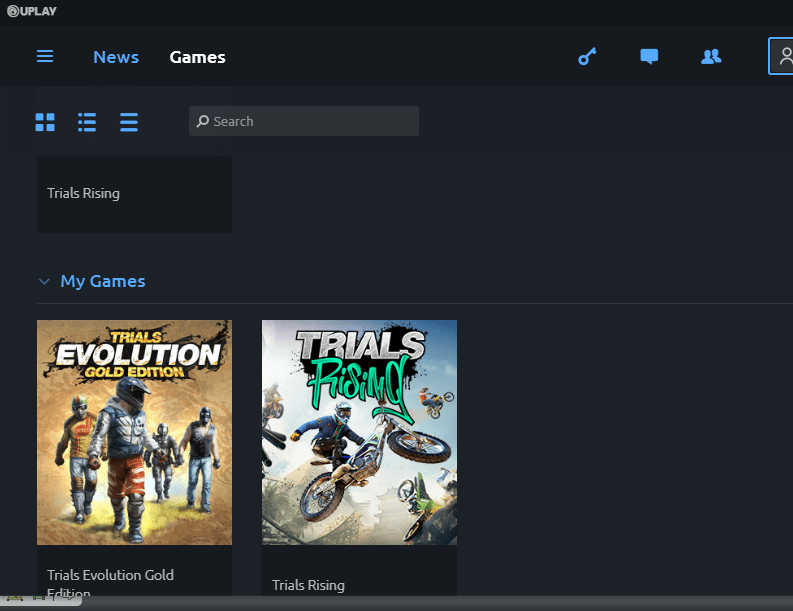The width and height of the screenshot is (793, 611).
Task: Open the key activation icon
Action: (587, 56)
